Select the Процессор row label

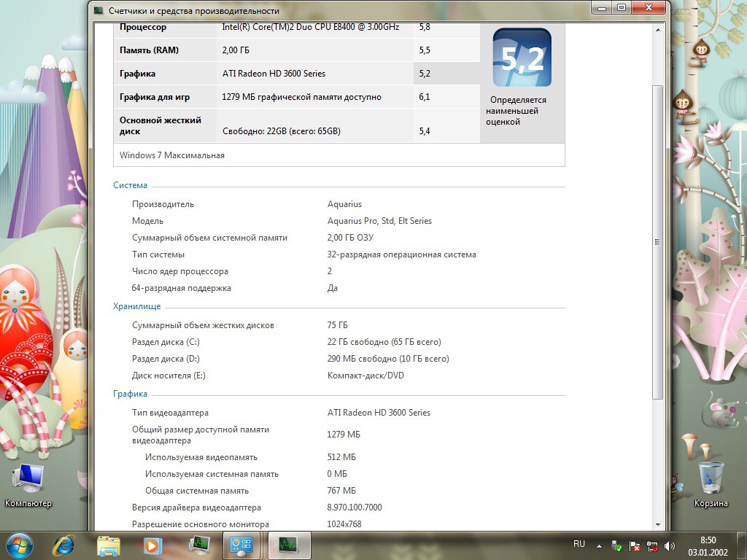pyautogui.click(x=143, y=27)
